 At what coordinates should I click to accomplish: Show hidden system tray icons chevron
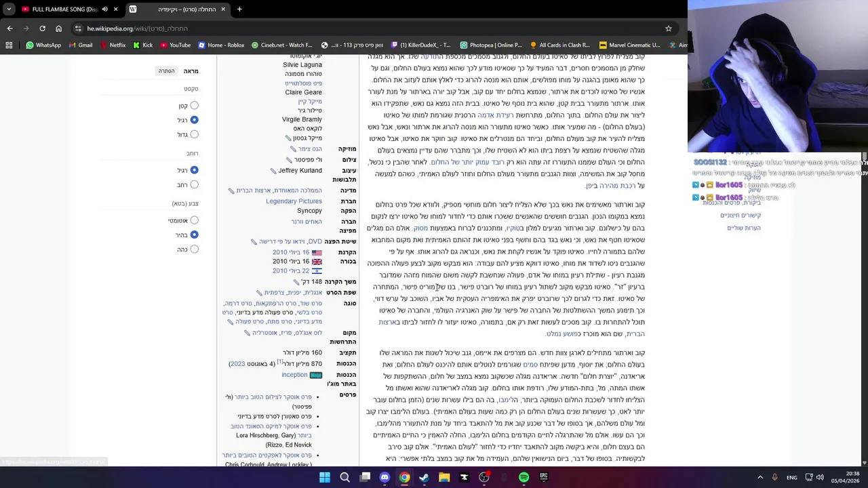coord(759,477)
